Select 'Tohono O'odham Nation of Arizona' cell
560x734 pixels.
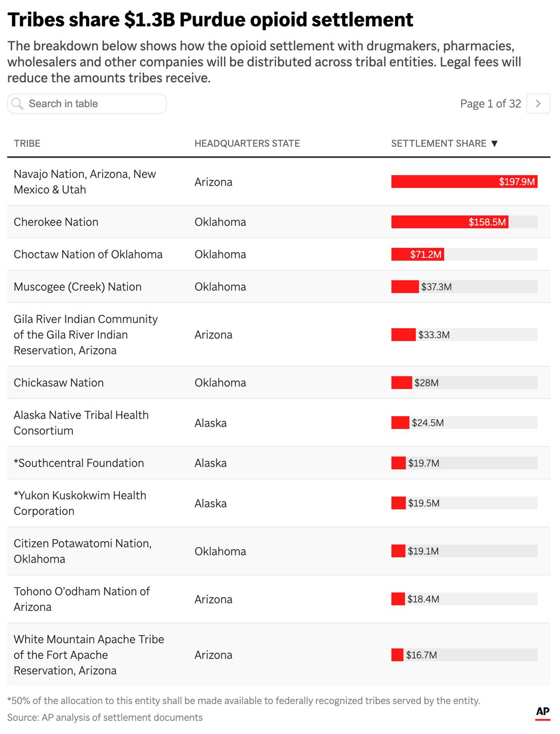(82, 599)
